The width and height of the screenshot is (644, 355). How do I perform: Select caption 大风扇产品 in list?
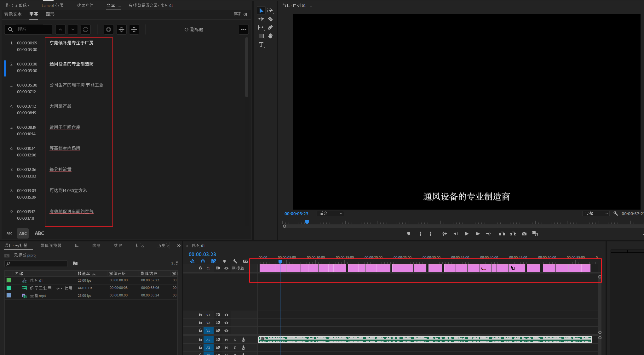click(60, 106)
